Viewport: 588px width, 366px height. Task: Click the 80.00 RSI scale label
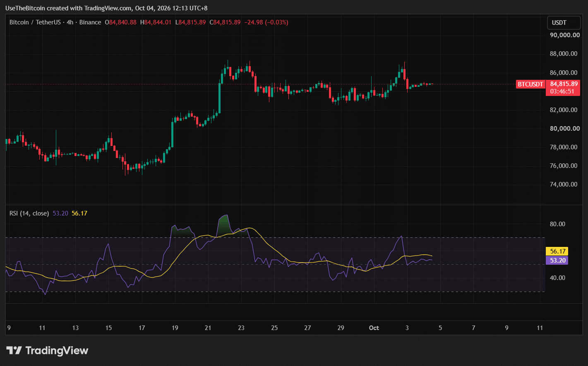click(x=557, y=224)
